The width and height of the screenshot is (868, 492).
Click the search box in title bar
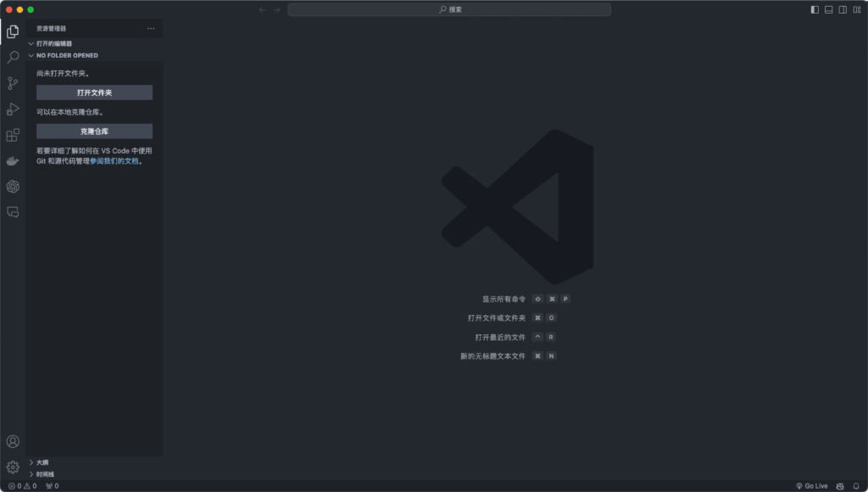pos(449,8)
